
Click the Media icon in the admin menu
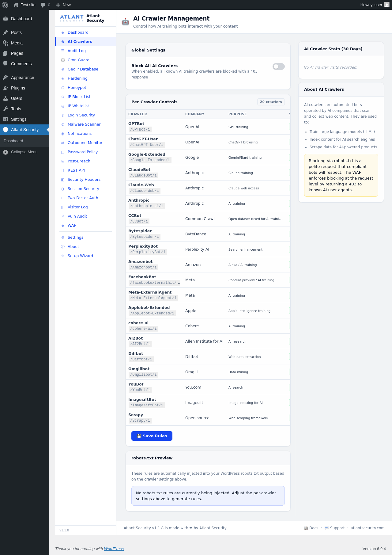(x=6, y=43)
